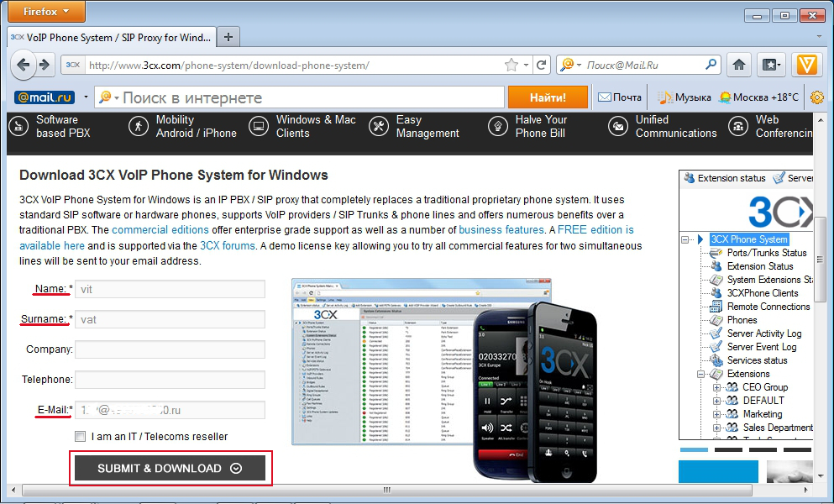This screenshot has height=504, width=834.
Task: Switch to the VoIP Phone System tab
Action: click(112, 37)
